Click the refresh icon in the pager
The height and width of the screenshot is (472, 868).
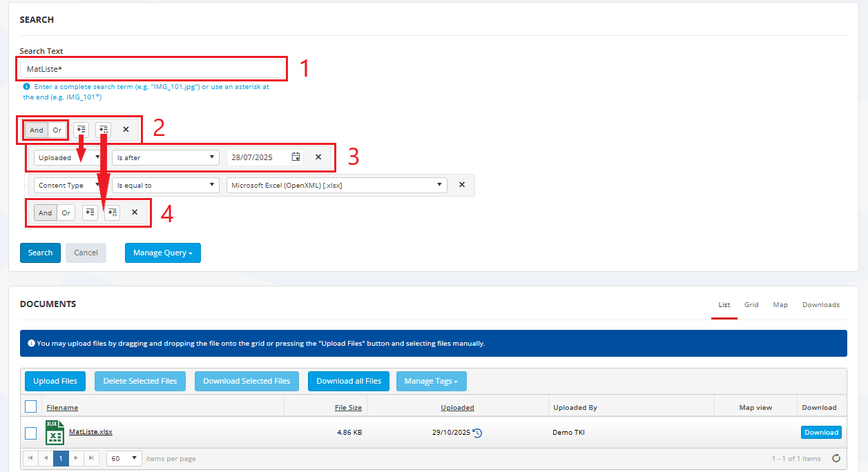(x=836, y=458)
